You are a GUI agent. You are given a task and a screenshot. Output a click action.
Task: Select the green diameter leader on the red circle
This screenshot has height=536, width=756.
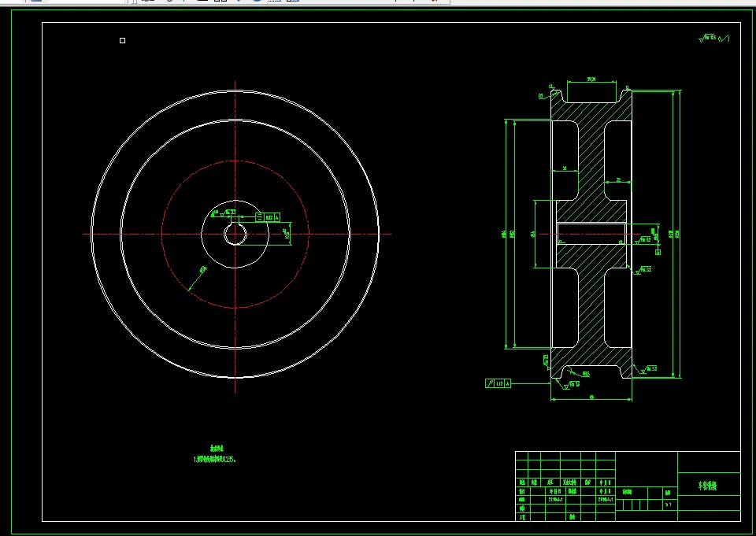click(198, 279)
